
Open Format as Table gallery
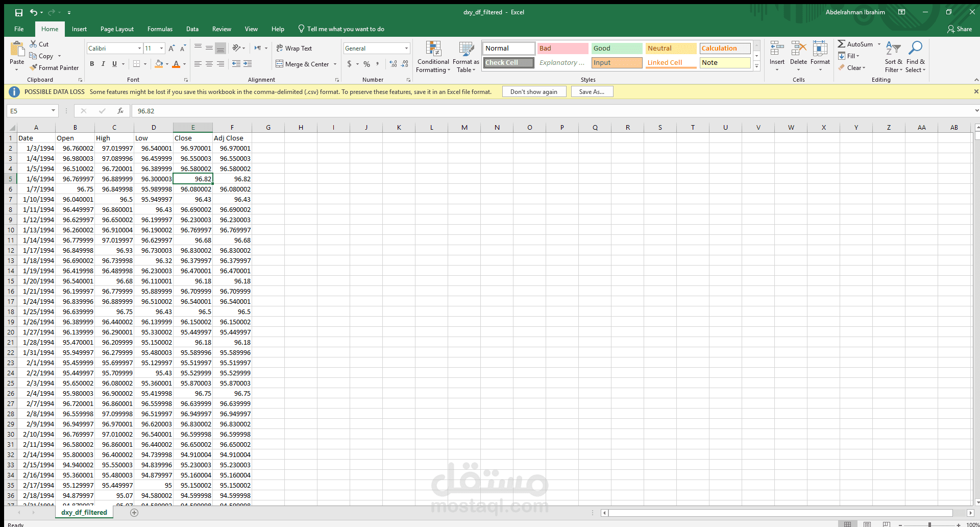[x=466, y=57]
